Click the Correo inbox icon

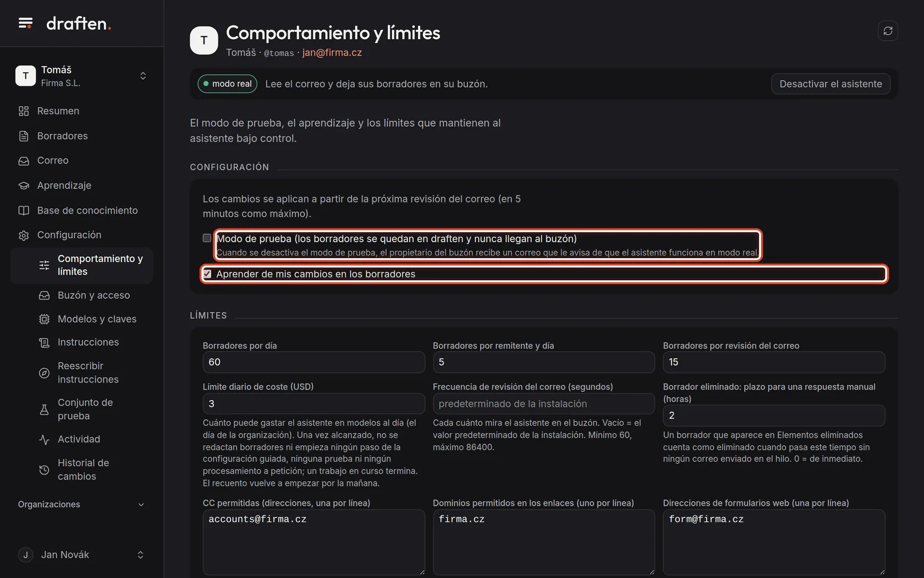click(24, 161)
